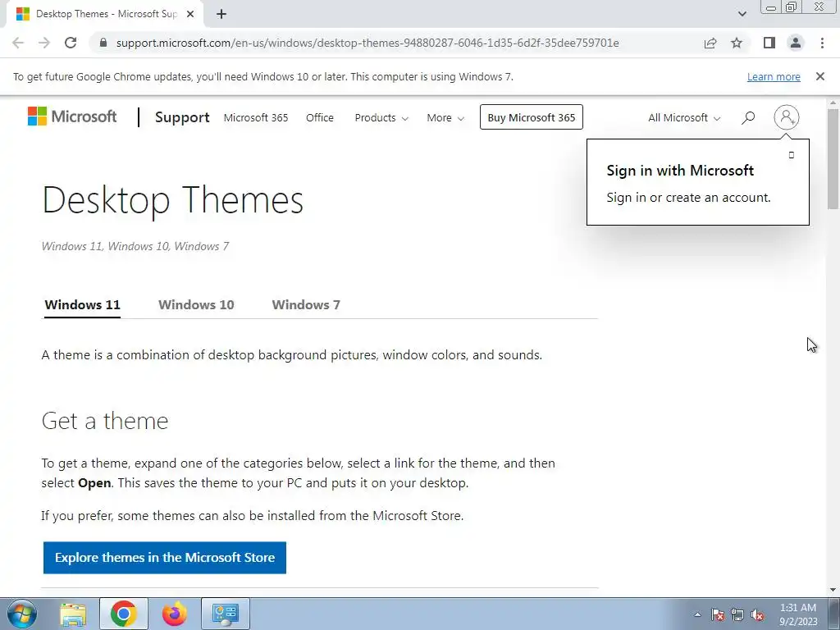Viewport: 840px width, 630px height.
Task: Click the network tray icon
Action: coord(737,614)
